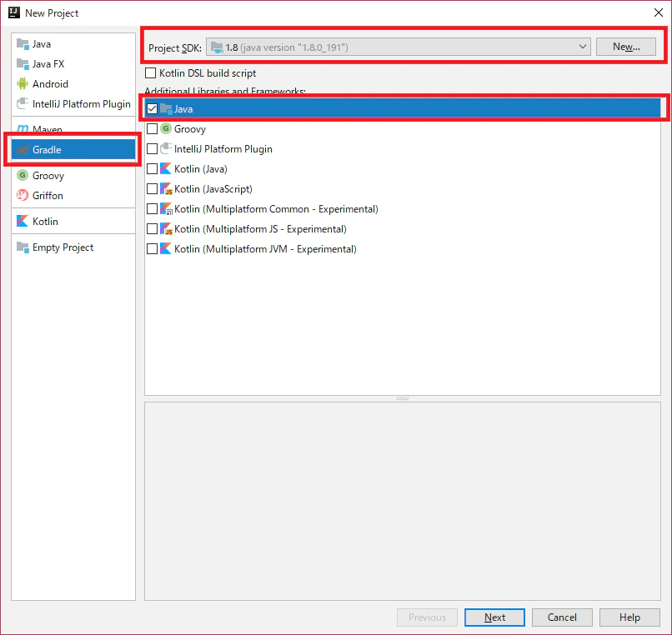Click the Gradle elephant icon
The image size is (672, 635).
23,149
